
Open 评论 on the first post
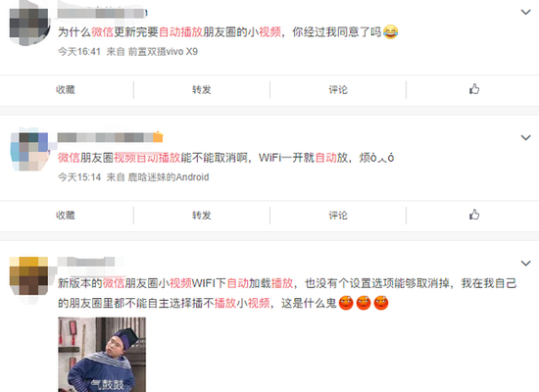point(338,90)
